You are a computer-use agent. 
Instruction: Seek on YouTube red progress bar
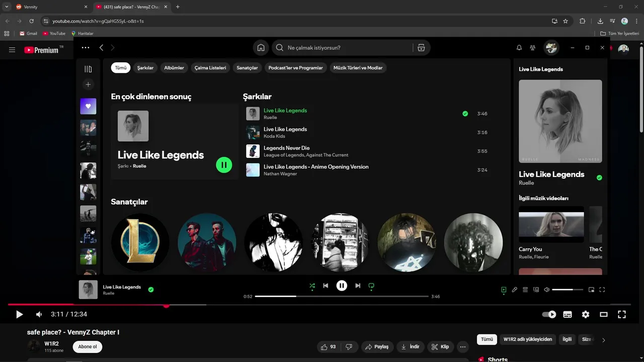(x=319, y=305)
